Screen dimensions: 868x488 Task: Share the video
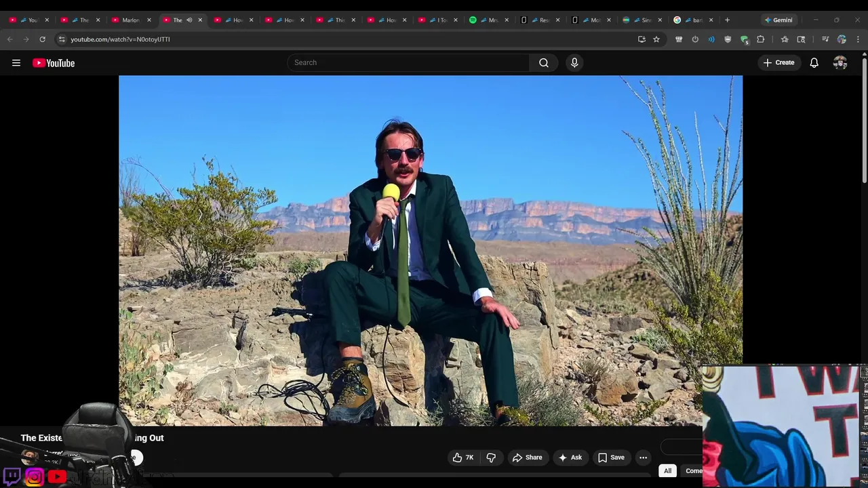(527, 457)
